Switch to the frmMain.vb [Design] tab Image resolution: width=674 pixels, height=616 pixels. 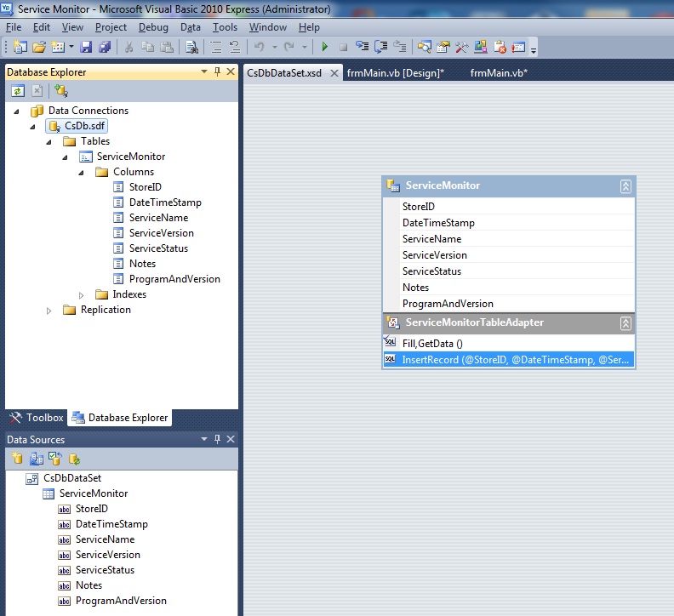point(396,72)
